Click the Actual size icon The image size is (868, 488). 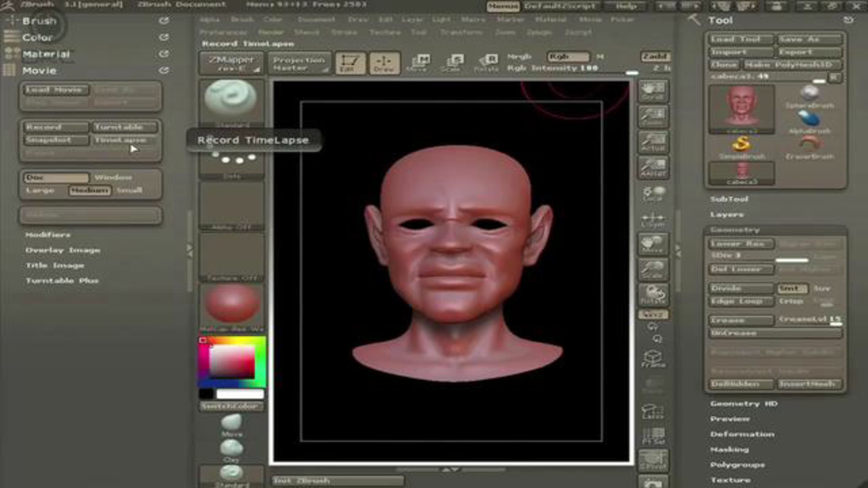coord(653,142)
